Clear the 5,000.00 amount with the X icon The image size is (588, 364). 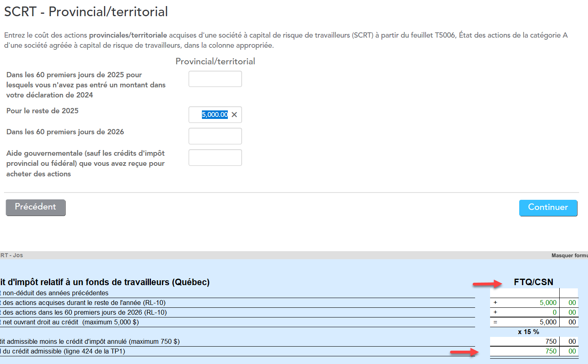click(x=234, y=114)
